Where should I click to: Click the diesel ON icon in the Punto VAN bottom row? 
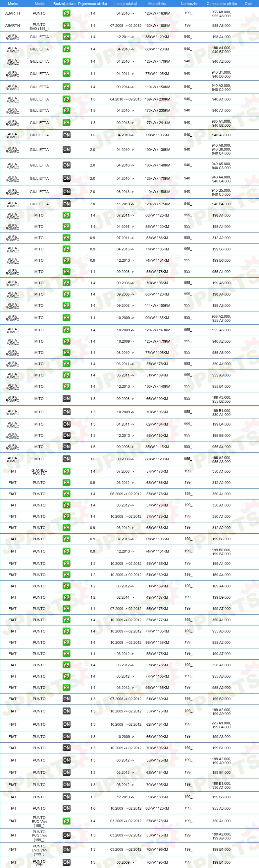coord(66,863)
